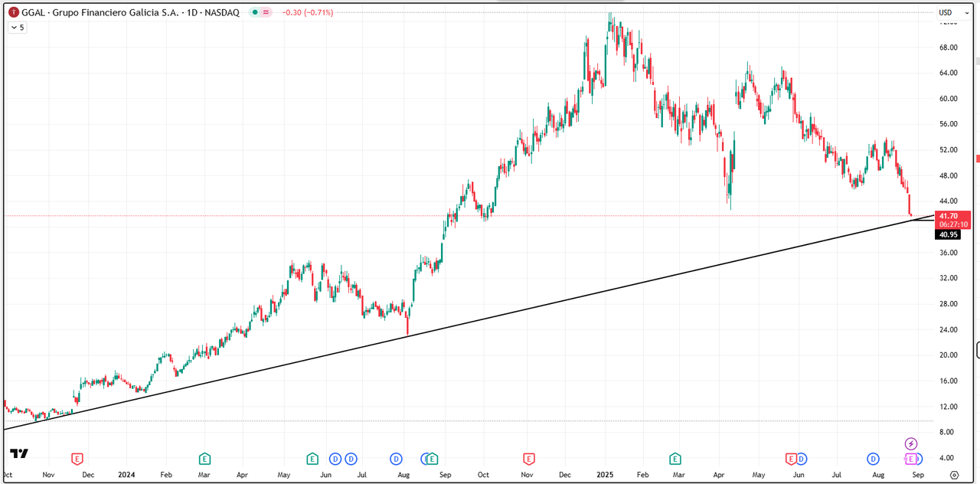Viewport: 980px width, 484px height.
Task: Click the GGAL Grupo Financiero Galicia symbol title
Action: click(130, 12)
